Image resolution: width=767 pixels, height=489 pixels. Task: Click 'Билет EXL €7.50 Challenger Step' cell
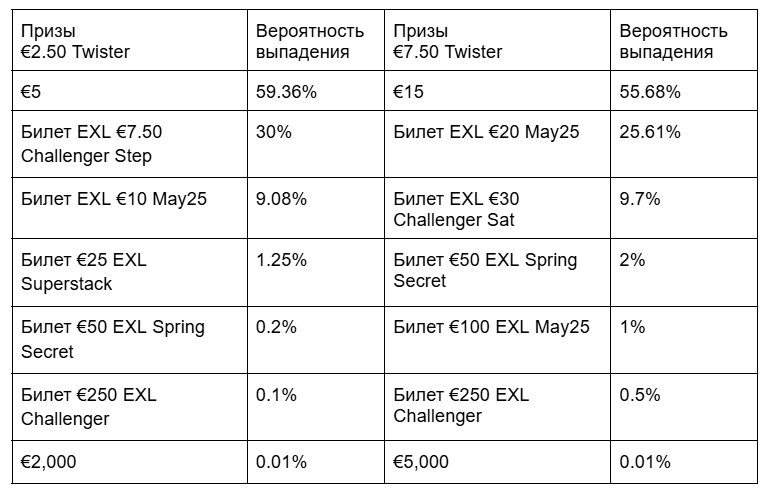92,143
